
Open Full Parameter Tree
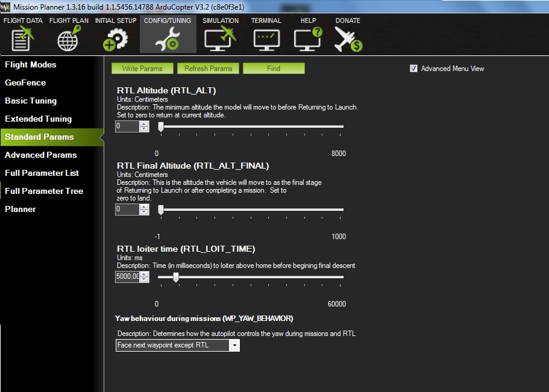point(44,191)
